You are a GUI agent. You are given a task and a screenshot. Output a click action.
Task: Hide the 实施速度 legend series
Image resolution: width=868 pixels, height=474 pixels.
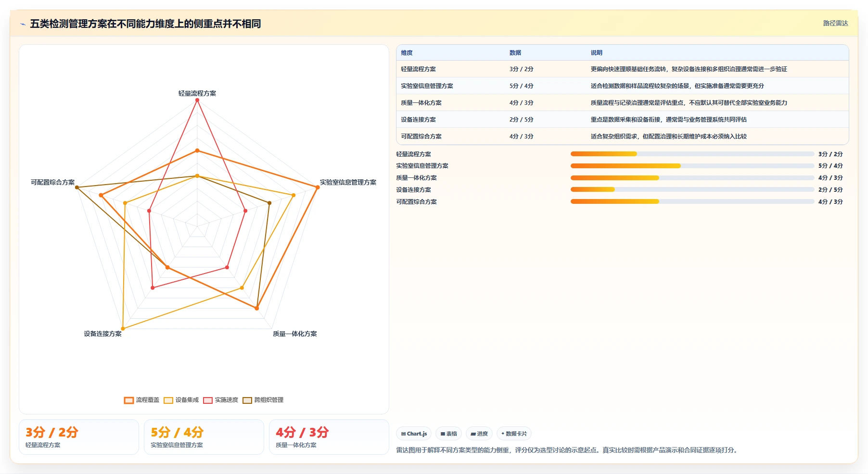pos(220,400)
